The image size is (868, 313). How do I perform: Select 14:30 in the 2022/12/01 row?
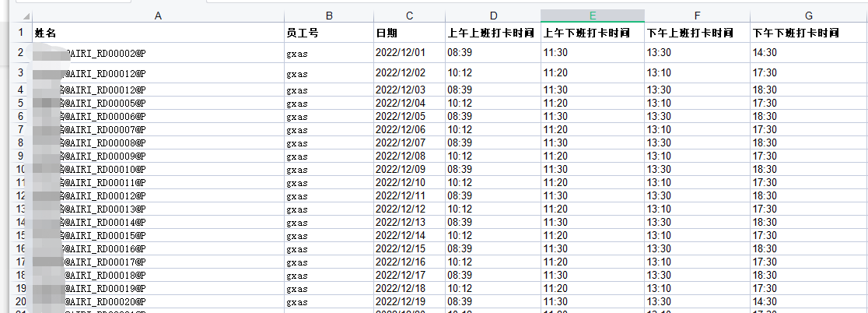pos(810,53)
